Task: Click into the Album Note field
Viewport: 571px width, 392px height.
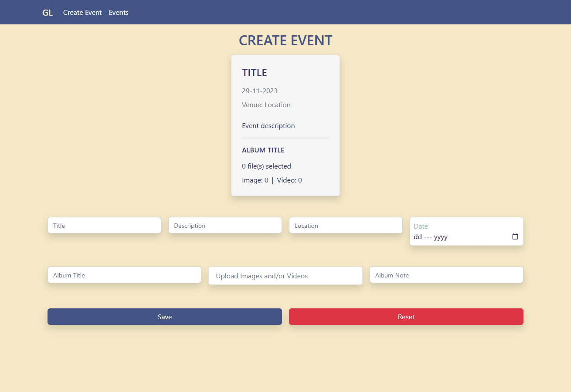Action: pos(446,275)
